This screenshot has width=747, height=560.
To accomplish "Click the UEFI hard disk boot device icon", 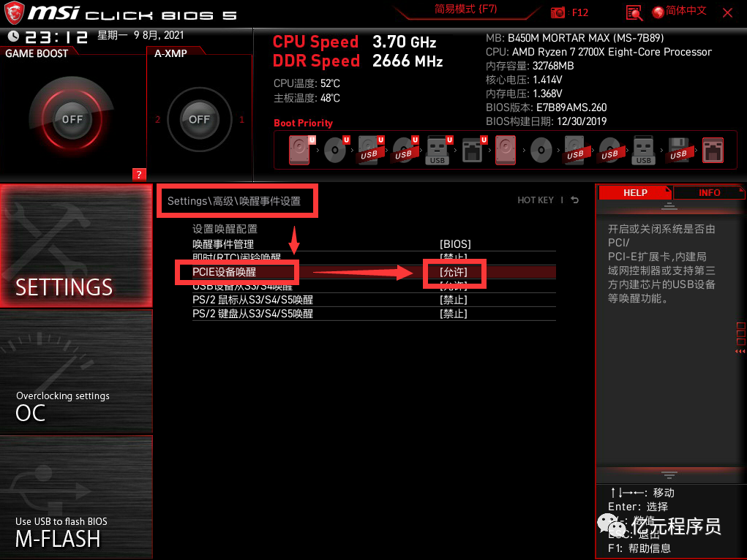I will 301,150.
